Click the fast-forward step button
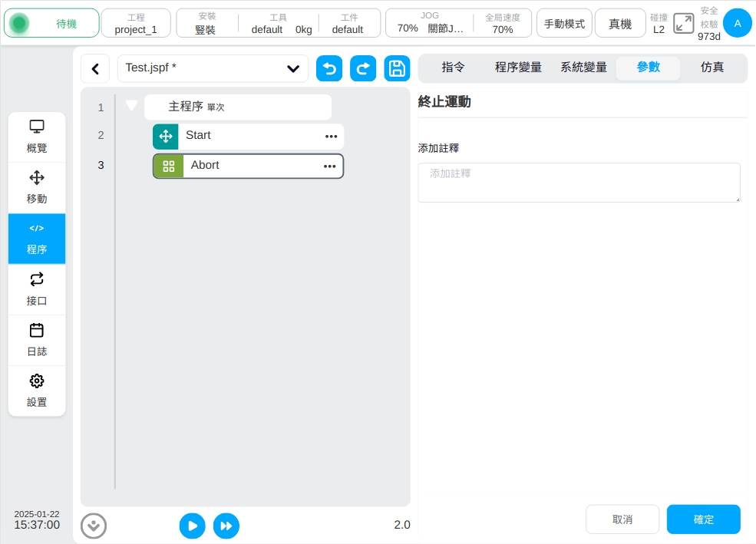The image size is (756, 544). click(x=226, y=526)
